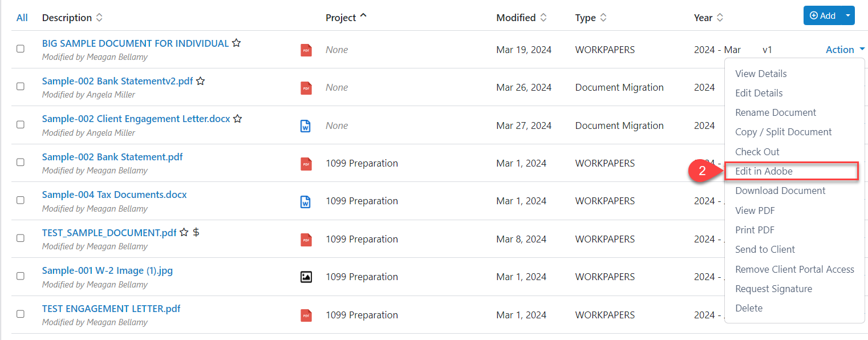Click the Add button

[x=822, y=15]
